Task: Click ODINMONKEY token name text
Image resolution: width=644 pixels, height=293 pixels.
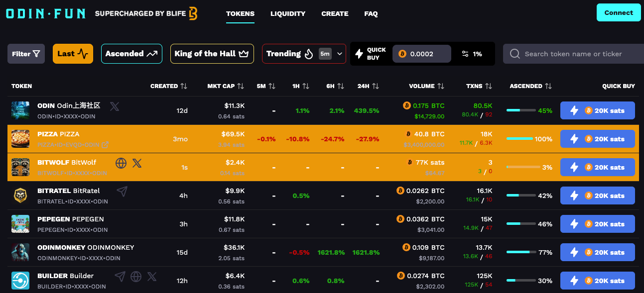Action: [x=86, y=247]
